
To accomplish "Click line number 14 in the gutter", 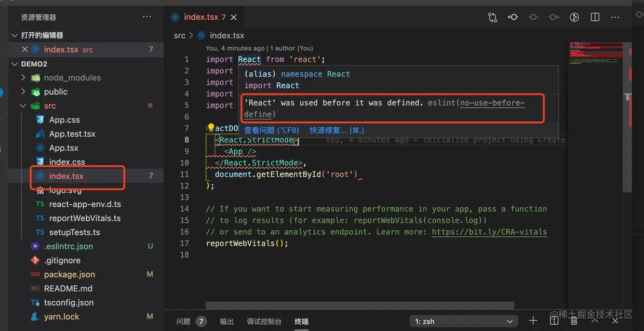I will (x=184, y=209).
